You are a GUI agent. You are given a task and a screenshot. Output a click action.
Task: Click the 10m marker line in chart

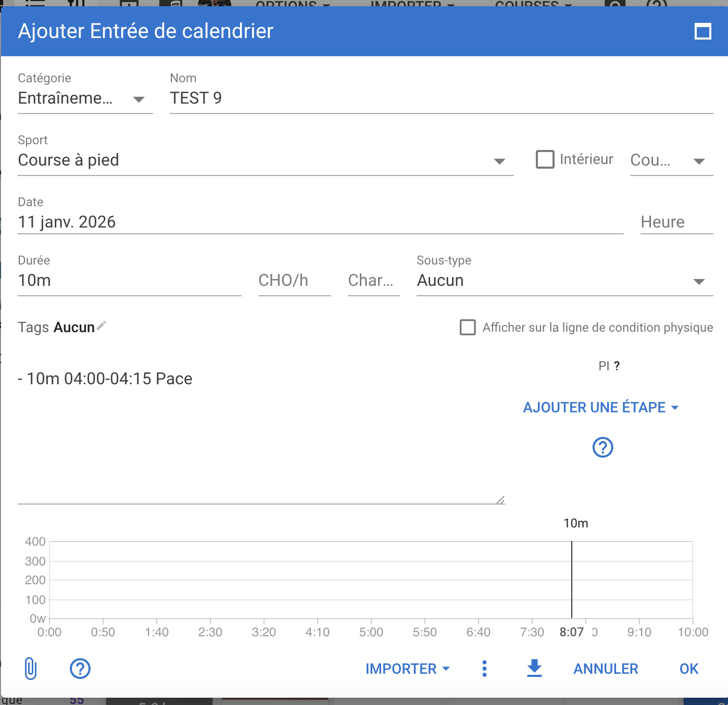572,579
